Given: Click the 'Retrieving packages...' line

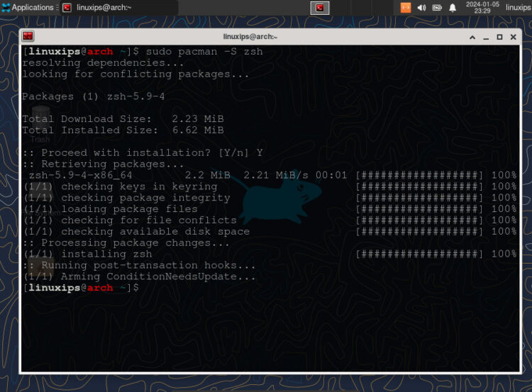Looking at the screenshot, I should tap(103, 164).
